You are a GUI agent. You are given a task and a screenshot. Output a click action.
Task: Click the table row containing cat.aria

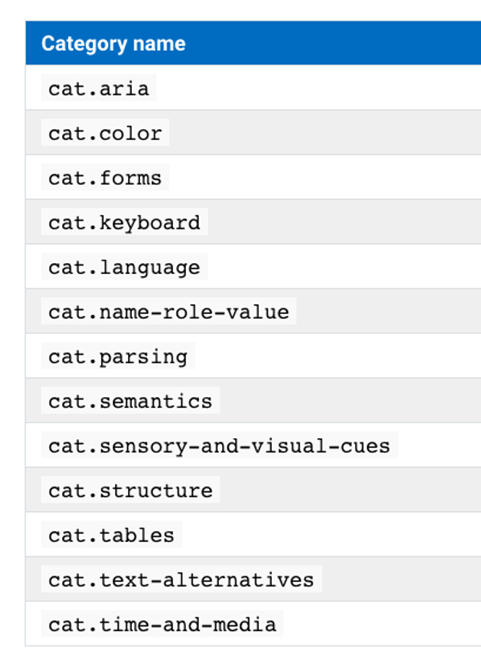tap(253, 88)
